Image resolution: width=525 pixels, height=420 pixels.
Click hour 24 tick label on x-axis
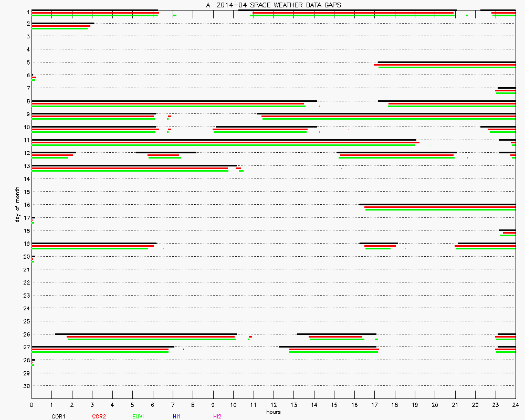[515, 405]
